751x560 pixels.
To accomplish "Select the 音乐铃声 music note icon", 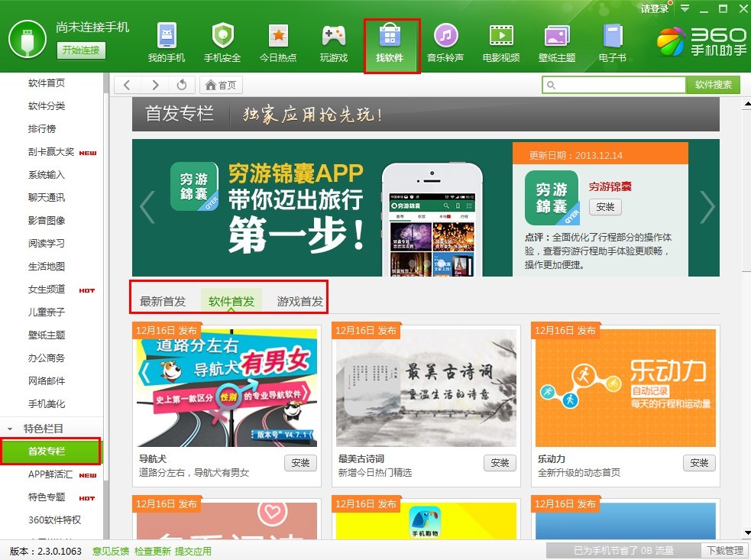I will pos(445,36).
